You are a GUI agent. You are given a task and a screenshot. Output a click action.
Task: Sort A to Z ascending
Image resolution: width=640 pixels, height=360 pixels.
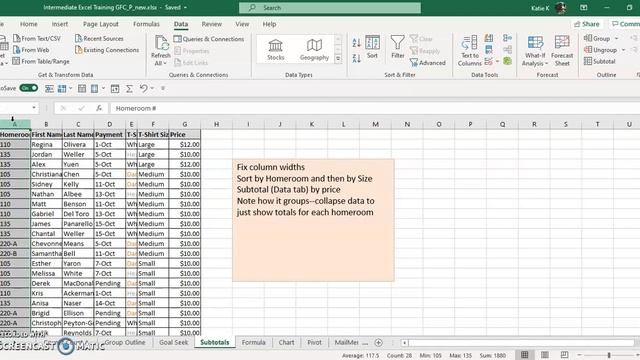click(x=356, y=42)
